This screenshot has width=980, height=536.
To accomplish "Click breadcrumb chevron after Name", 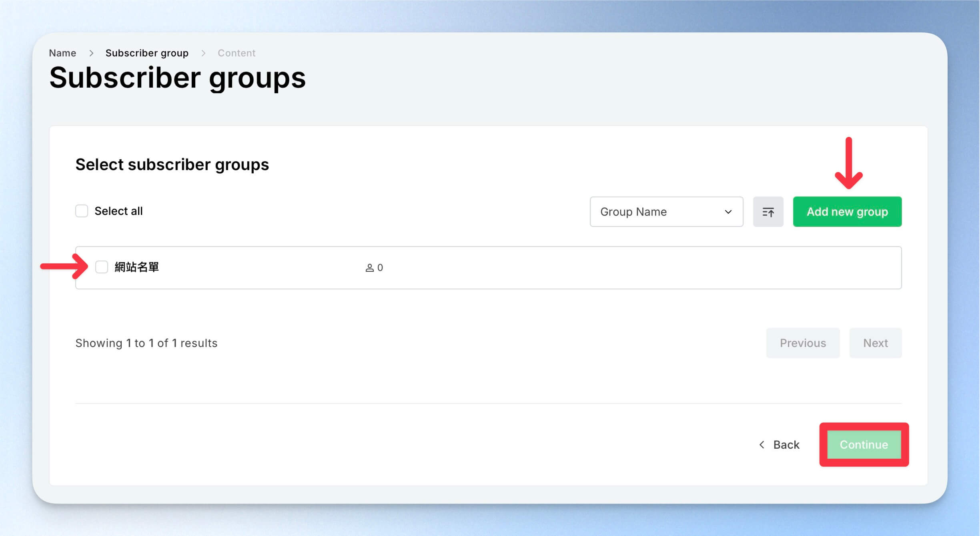I will [91, 53].
